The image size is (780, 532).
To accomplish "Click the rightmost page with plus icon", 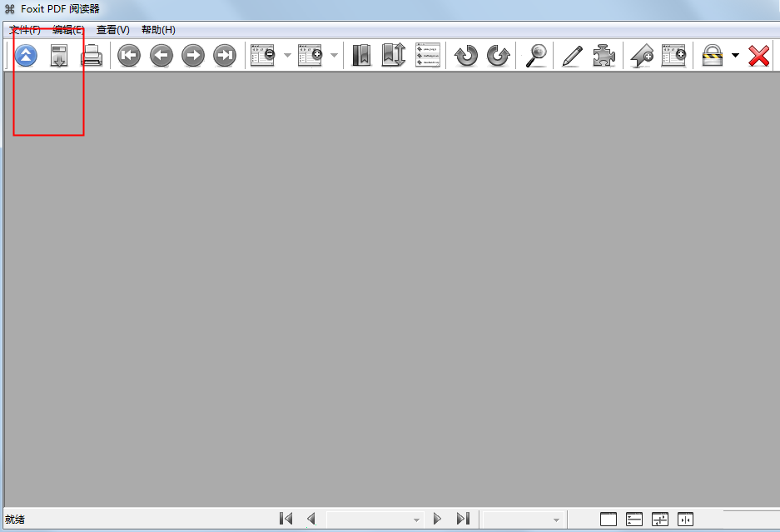I will coord(674,55).
